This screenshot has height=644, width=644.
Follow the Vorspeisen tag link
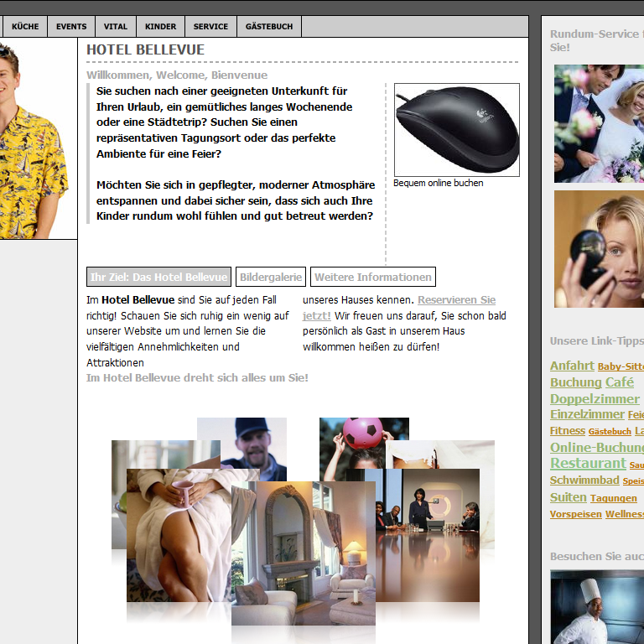click(575, 514)
